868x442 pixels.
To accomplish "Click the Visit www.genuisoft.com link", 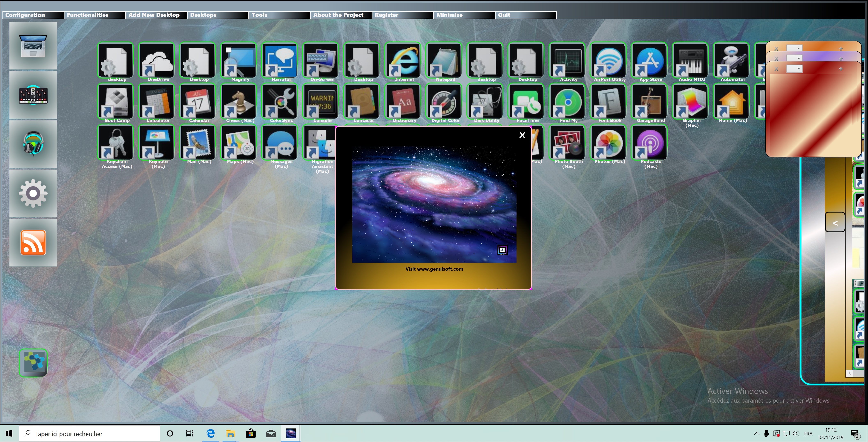I will click(x=434, y=269).
